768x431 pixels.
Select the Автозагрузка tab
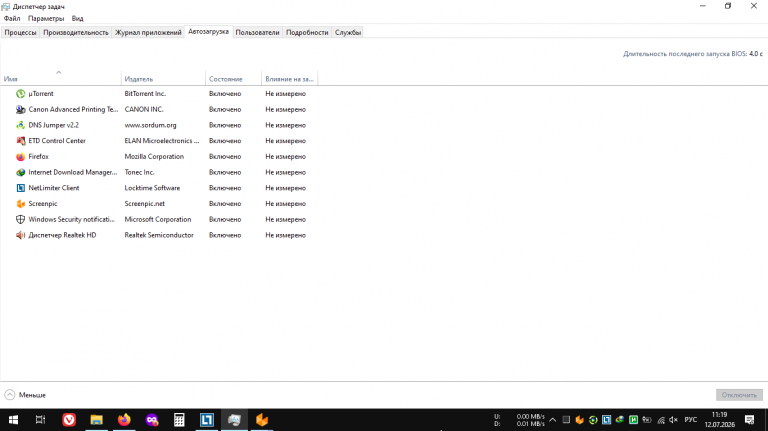pos(208,31)
